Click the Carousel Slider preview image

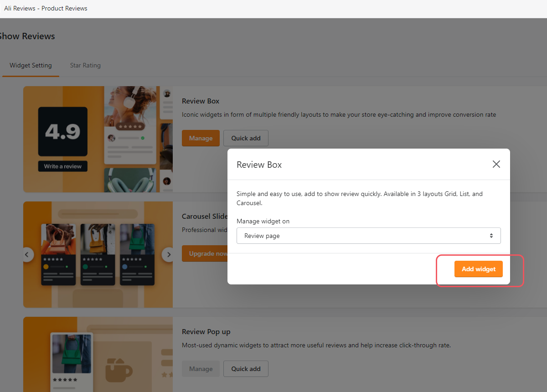(98, 254)
